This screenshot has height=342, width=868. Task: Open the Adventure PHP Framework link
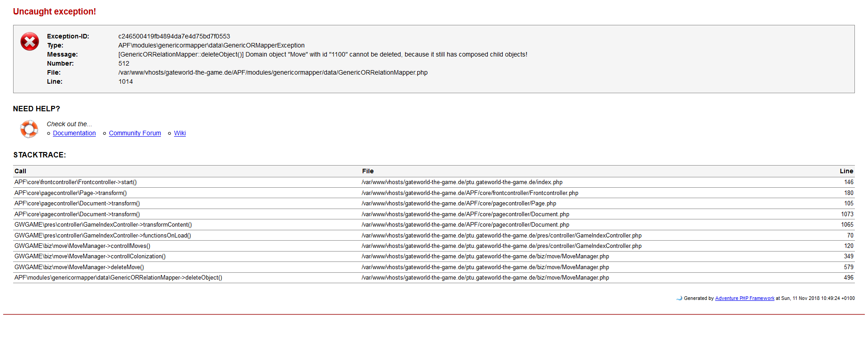744,298
